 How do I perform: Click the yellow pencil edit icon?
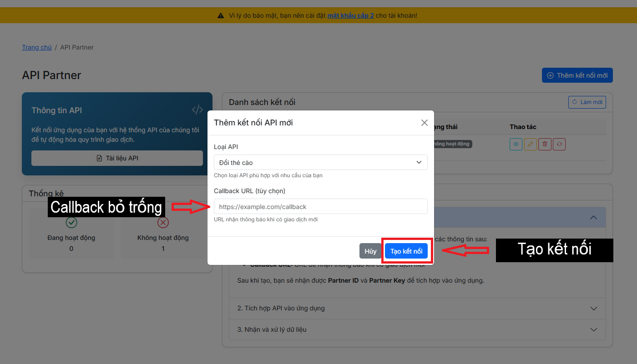coord(530,144)
